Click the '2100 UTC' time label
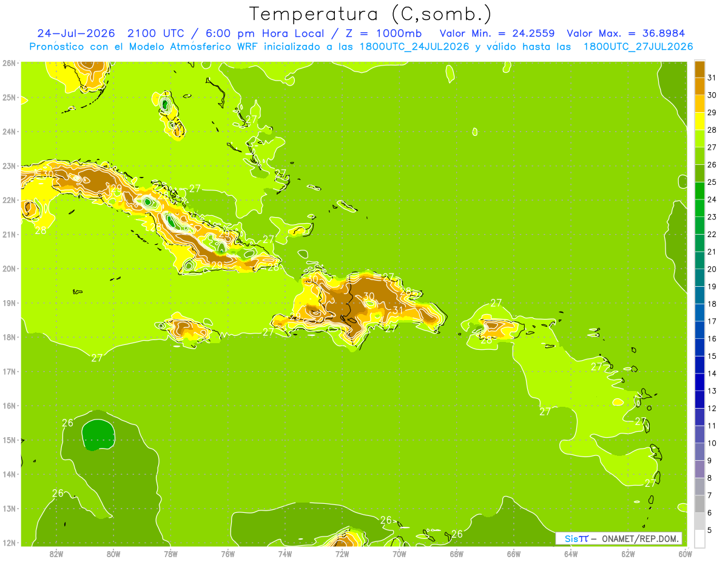This screenshot has height=562, width=728. 157,33
